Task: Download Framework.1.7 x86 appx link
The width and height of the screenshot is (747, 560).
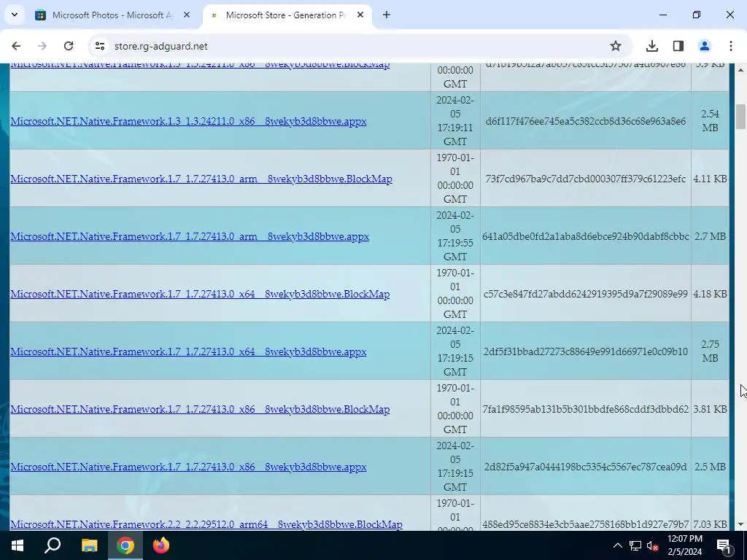Action: [x=188, y=467]
